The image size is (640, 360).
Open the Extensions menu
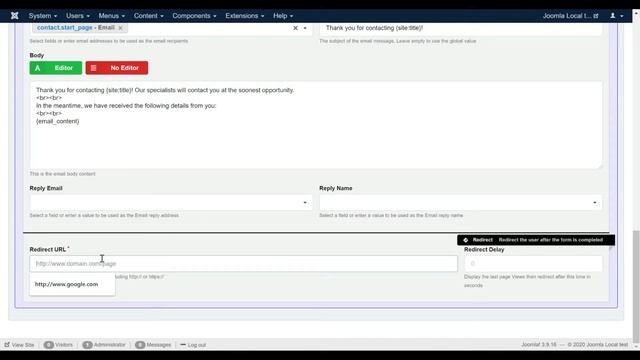point(244,16)
